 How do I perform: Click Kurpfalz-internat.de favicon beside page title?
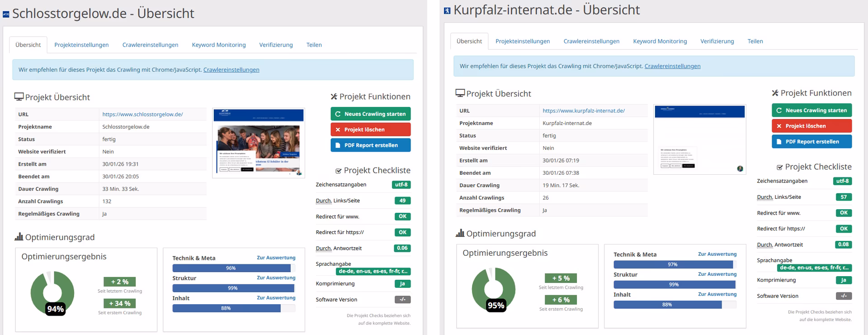tap(447, 11)
